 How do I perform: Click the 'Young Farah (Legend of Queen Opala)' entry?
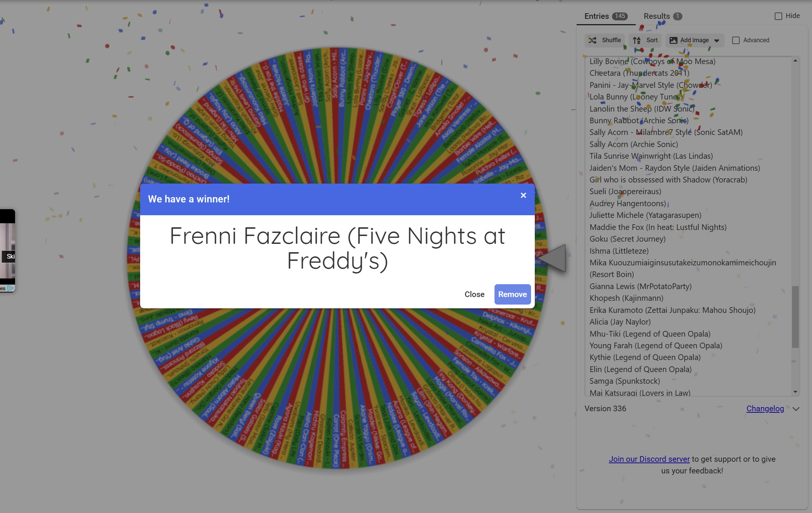coord(656,346)
